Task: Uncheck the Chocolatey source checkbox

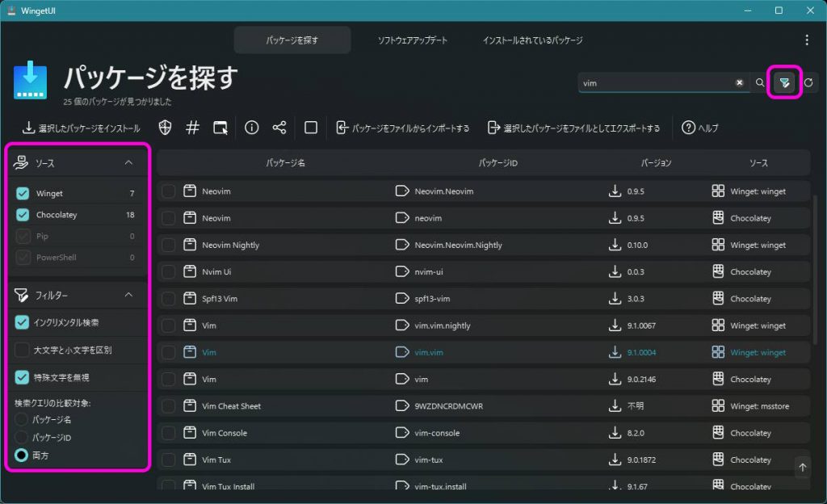Action: click(x=23, y=215)
